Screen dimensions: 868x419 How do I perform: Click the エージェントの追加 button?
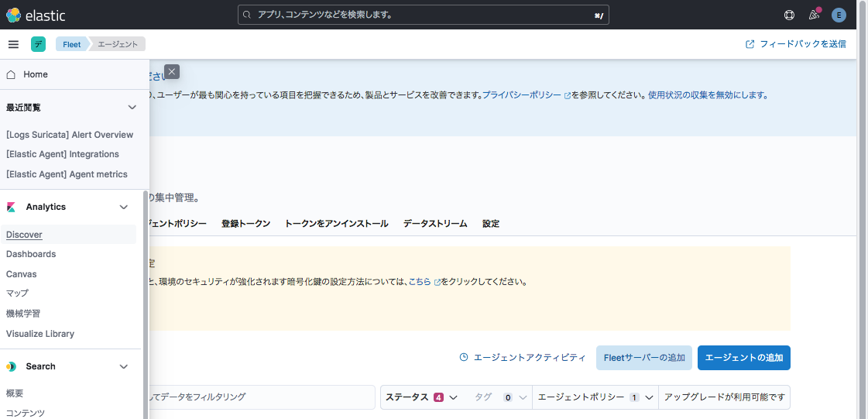[743, 358]
